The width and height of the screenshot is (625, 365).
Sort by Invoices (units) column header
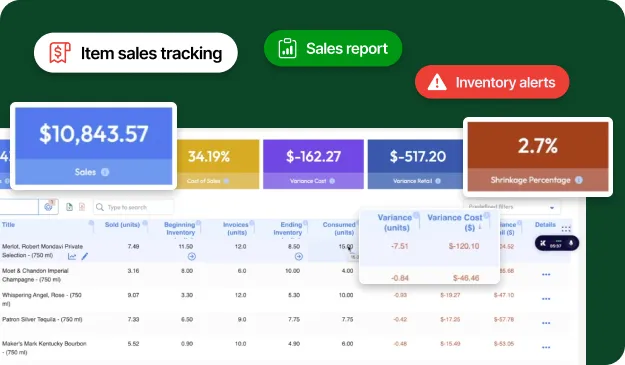[x=236, y=228]
